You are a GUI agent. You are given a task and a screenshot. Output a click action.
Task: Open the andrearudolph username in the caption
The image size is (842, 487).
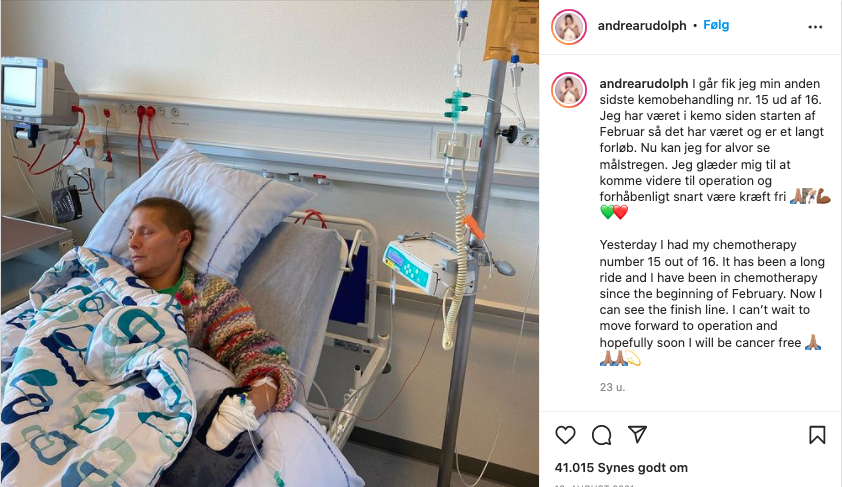coord(643,84)
